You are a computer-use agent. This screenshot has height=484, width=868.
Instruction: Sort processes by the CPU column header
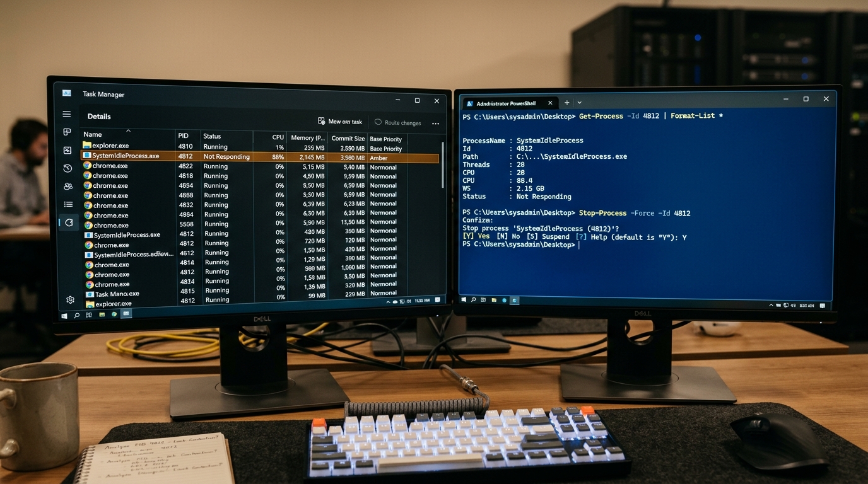point(278,137)
